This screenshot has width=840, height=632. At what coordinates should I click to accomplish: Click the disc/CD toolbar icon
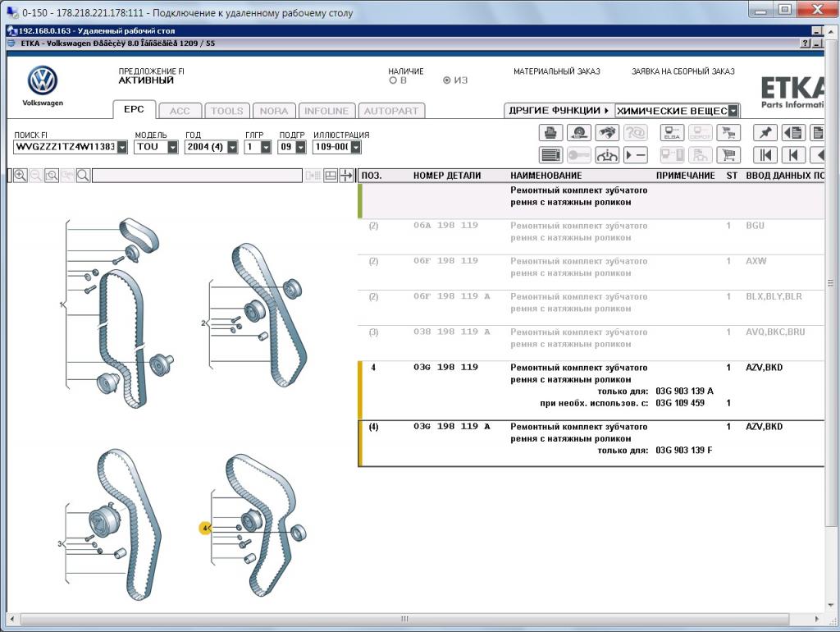[x=578, y=132]
